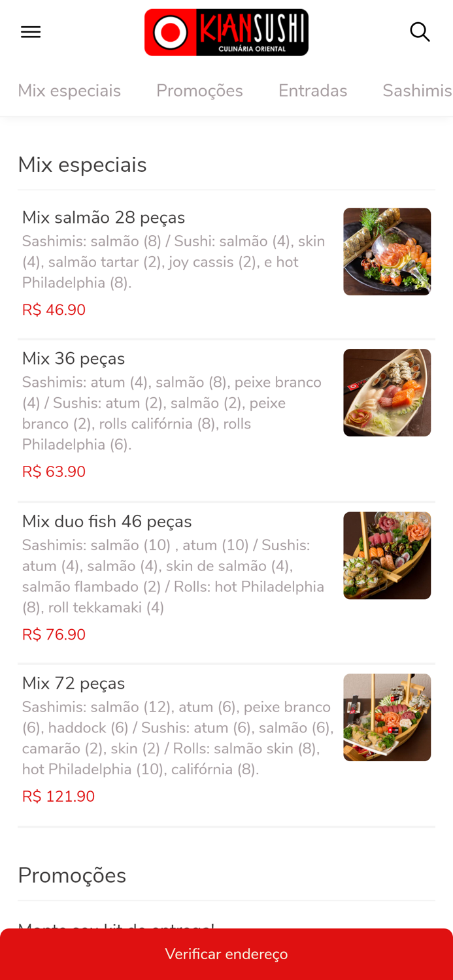The image size is (453, 980).
Task: Click the Mix especiais section heading
Action: tap(82, 164)
